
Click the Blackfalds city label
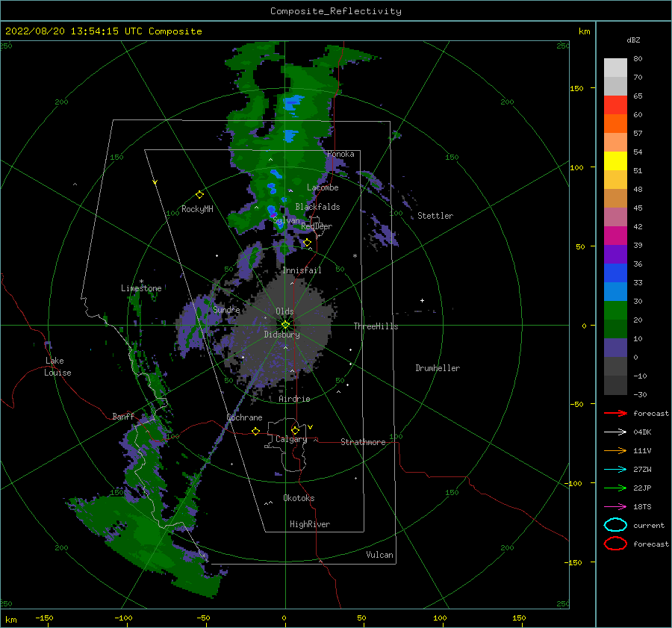[317, 207]
